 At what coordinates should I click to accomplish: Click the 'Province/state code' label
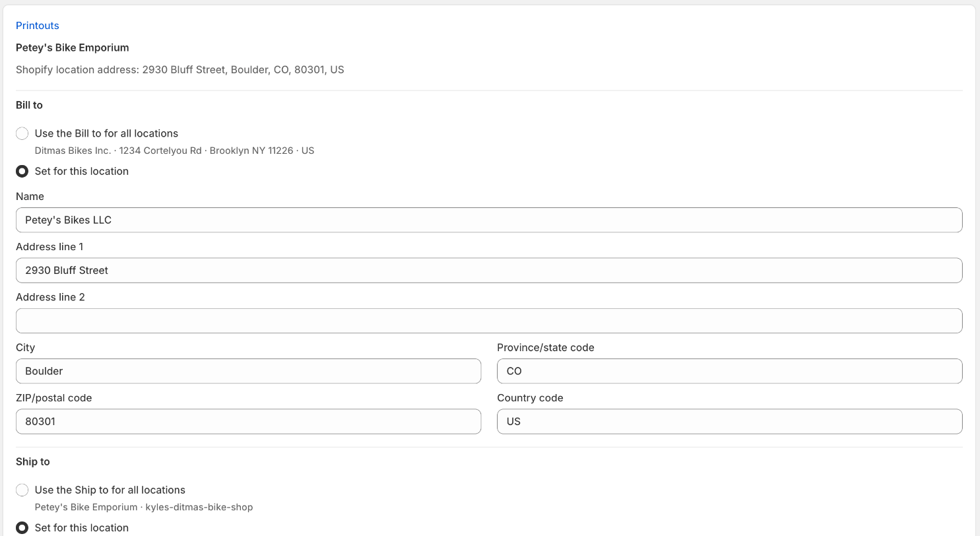546,347
